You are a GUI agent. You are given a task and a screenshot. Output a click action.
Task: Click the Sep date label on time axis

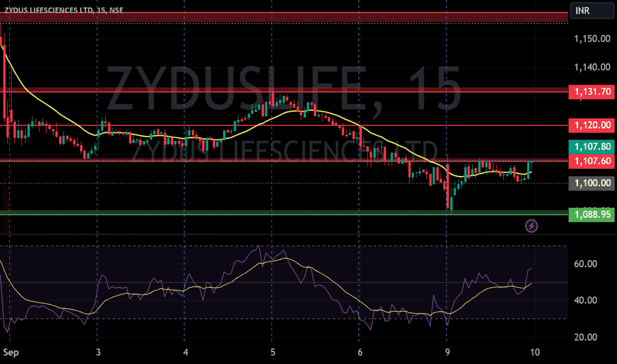tap(11, 352)
